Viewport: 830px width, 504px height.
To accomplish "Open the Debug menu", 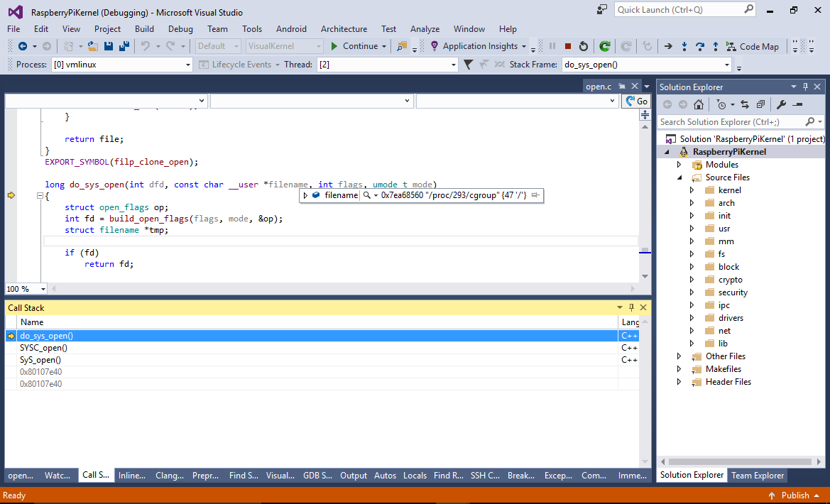I will (x=180, y=29).
